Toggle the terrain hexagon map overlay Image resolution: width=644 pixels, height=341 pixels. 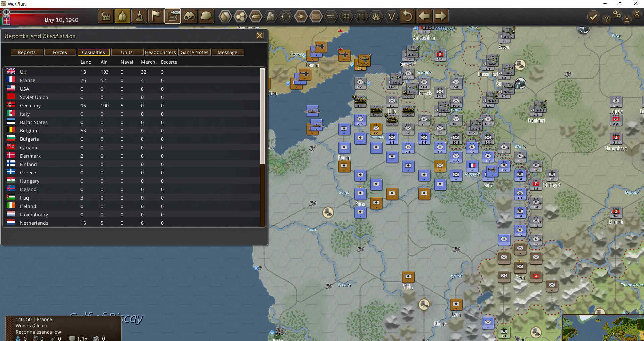225,16
